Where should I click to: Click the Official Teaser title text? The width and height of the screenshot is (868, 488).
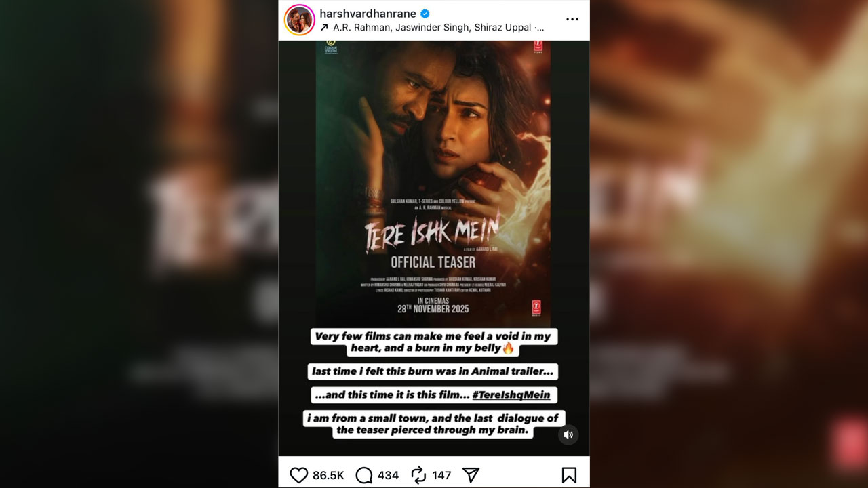(433, 262)
